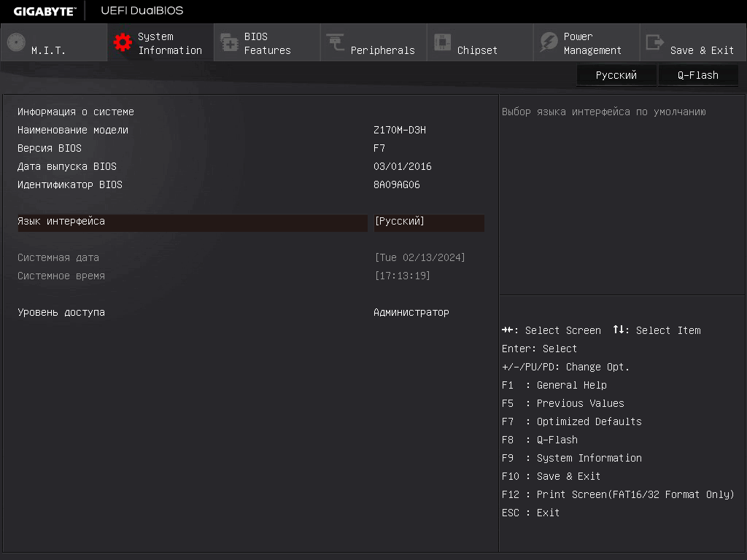Viewport: 747px width, 560px height.
Task: Click the GIGABYTE logo
Action: pos(44,12)
